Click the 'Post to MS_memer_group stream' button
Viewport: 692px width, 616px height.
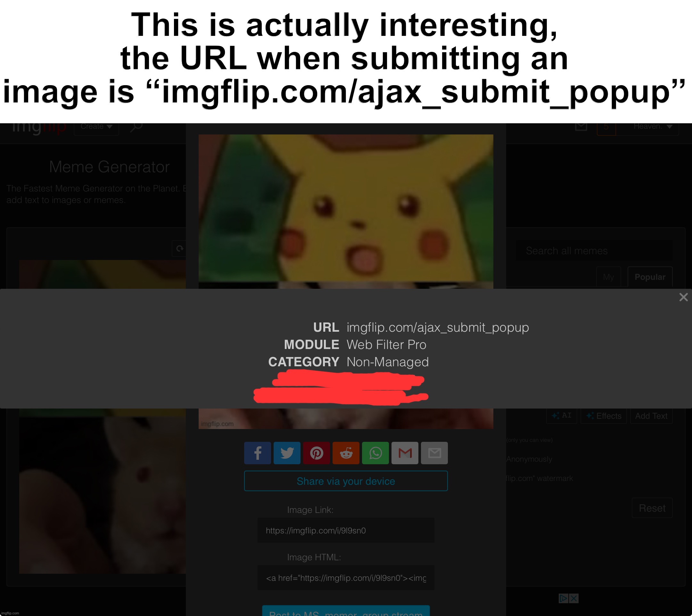pyautogui.click(x=346, y=612)
